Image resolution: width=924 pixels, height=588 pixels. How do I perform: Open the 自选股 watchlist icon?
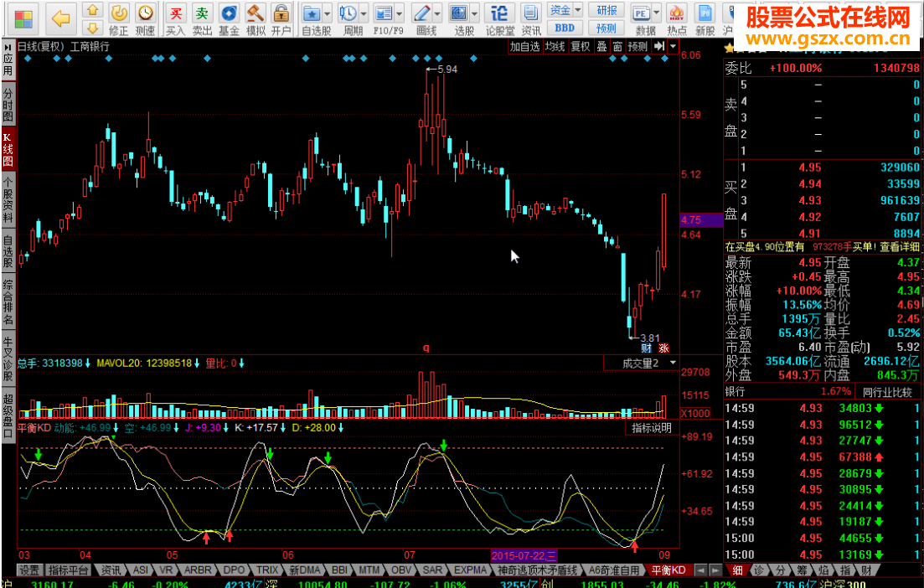click(311, 19)
